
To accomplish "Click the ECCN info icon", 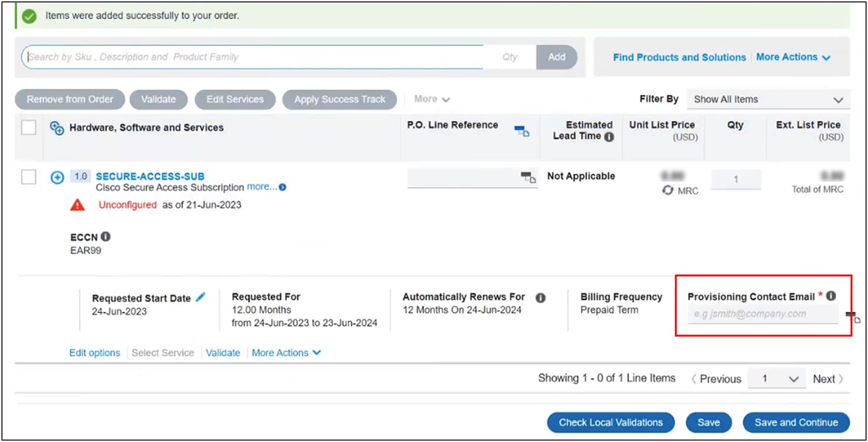I will (x=106, y=237).
